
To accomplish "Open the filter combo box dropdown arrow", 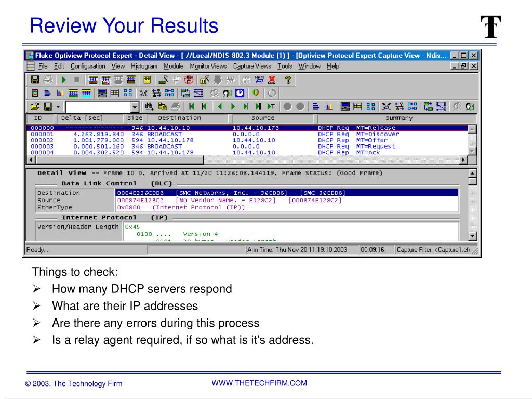I will [x=135, y=107].
